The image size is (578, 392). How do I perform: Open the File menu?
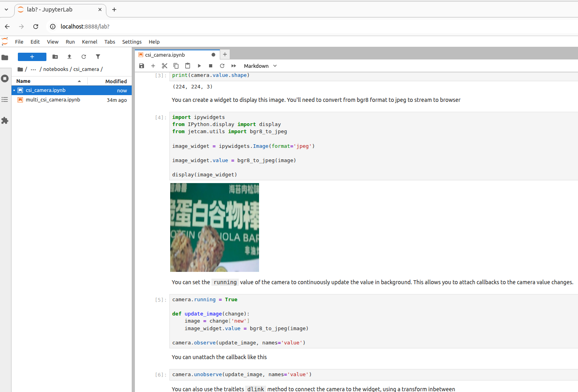click(19, 42)
